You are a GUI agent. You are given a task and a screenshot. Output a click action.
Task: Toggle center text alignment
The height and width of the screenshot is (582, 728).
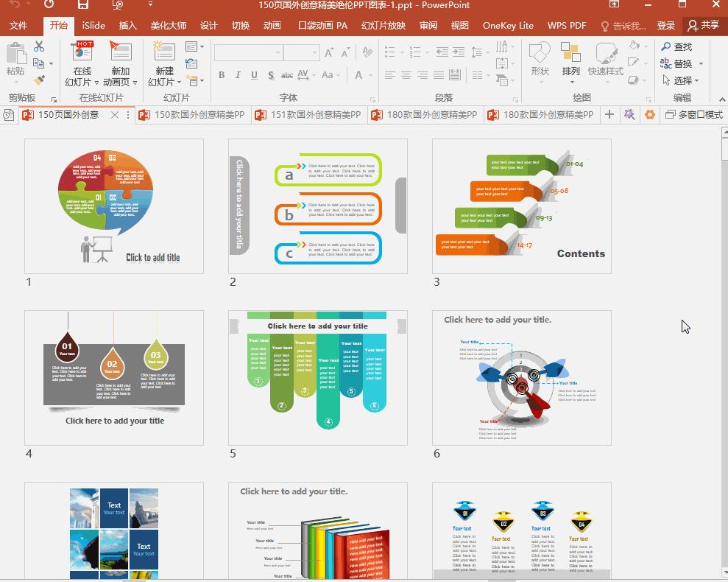[x=406, y=75]
